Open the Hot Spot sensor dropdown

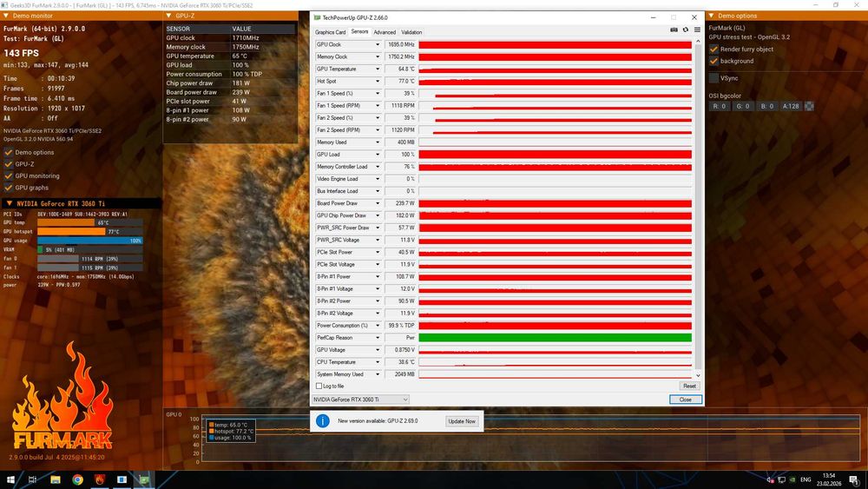pos(378,81)
